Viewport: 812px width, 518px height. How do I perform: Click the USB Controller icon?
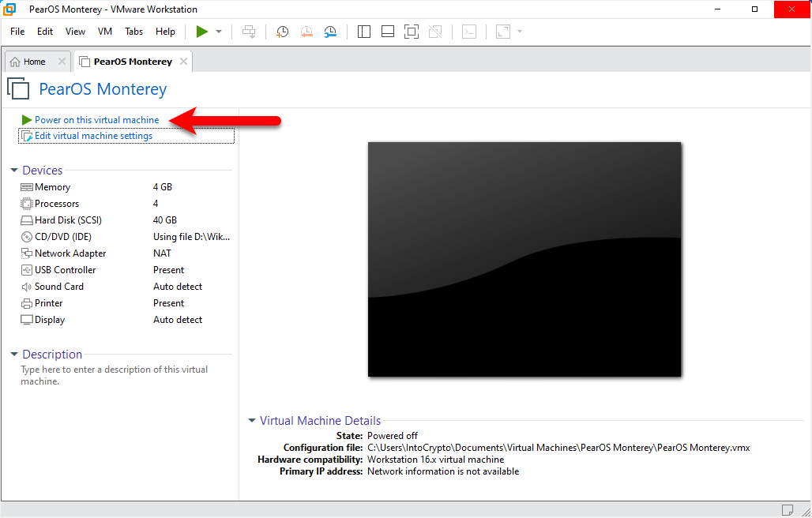click(26, 270)
